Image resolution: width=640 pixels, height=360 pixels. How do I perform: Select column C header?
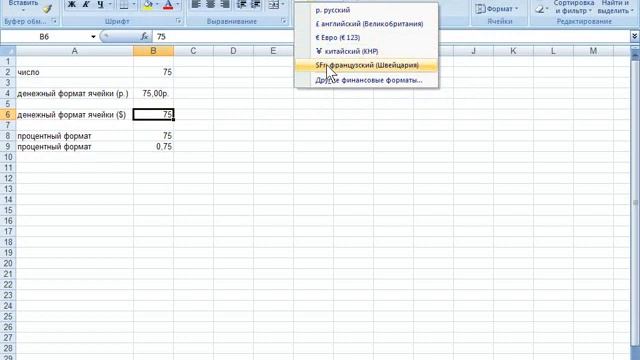click(x=193, y=51)
